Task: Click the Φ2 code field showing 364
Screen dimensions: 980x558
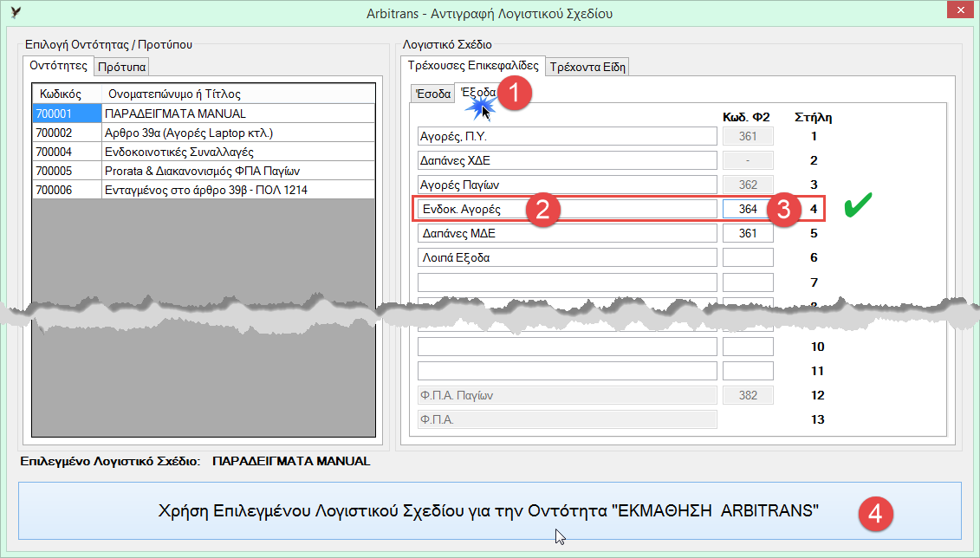Action: [748, 209]
